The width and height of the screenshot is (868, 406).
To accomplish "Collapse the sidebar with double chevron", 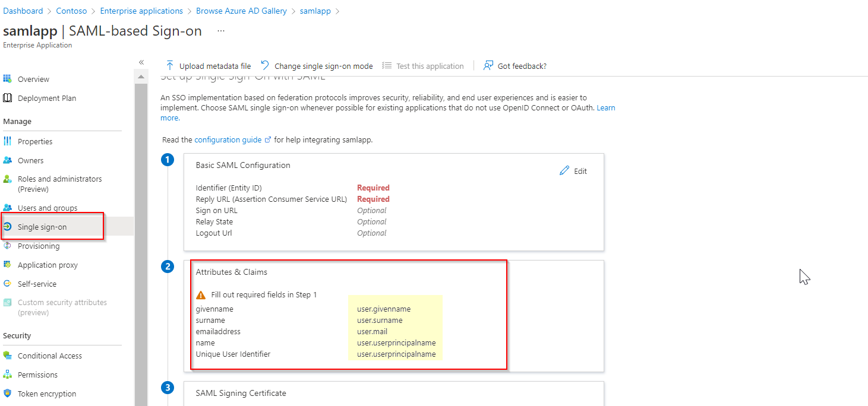I will point(141,62).
